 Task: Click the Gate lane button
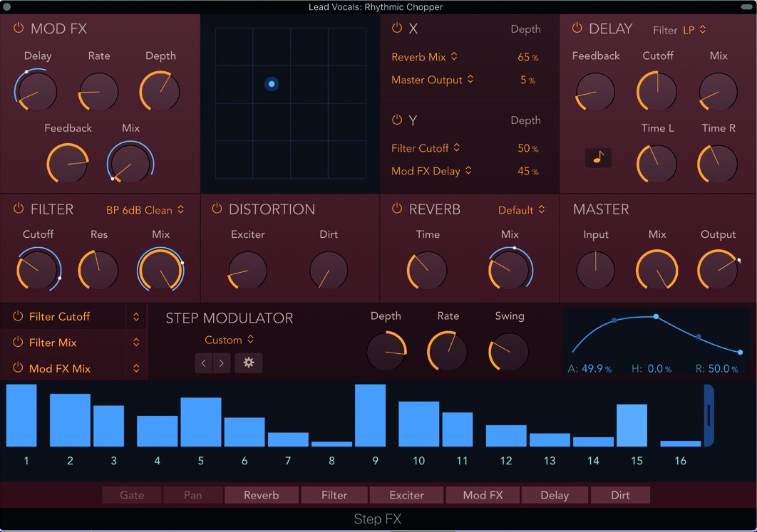(131, 495)
